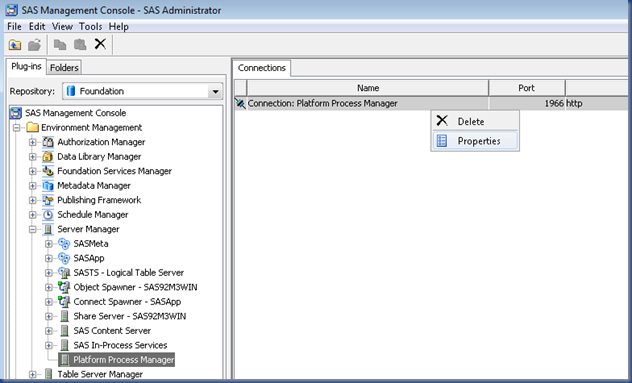Sort by the Port column header
The width and height of the screenshot is (632, 383).
(526, 88)
